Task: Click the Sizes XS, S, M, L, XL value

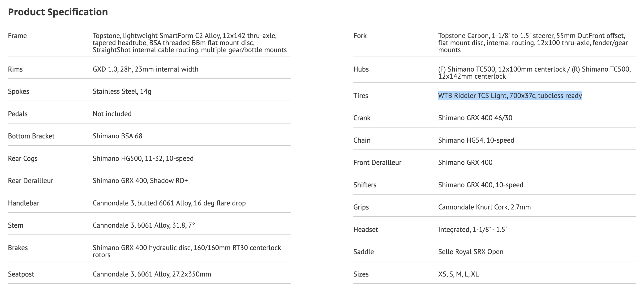Action: pyautogui.click(x=459, y=274)
